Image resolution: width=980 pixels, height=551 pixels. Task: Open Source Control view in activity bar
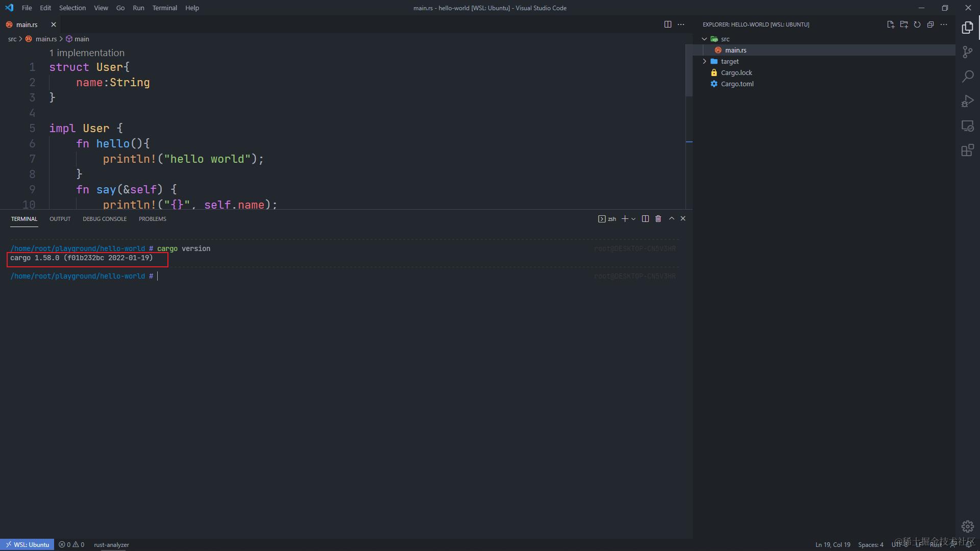967,52
